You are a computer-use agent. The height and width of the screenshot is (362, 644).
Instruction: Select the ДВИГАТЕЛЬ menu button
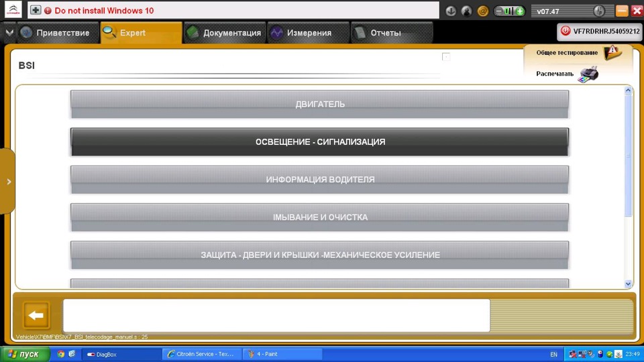point(319,105)
